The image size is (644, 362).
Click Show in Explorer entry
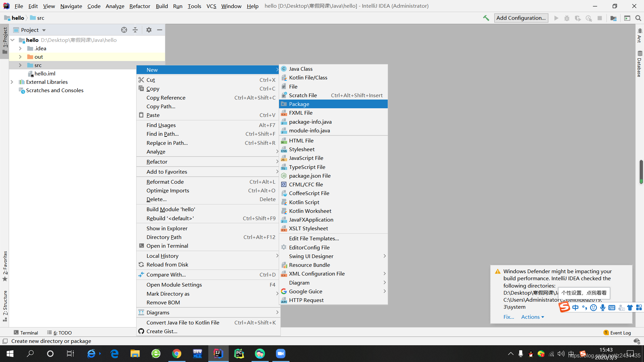pos(208,228)
